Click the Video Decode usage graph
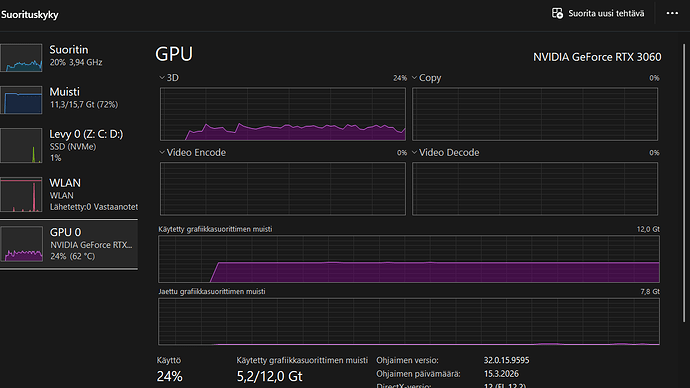This screenshot has width=690, height=388. pyautogui.click(x=535, y=189)
